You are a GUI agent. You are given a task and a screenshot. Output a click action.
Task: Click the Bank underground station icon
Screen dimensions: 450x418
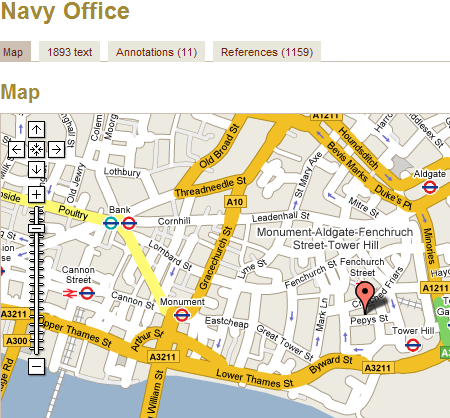tap(129, 223)
